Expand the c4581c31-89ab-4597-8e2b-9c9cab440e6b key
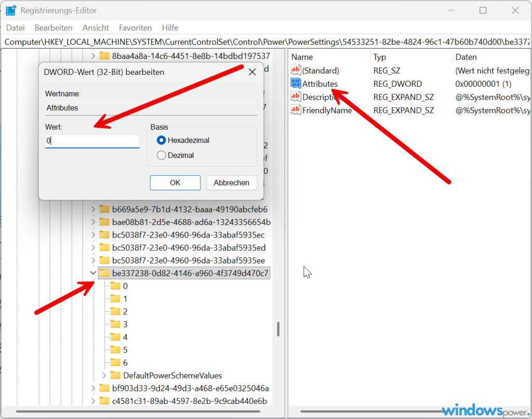 [93, 401]
